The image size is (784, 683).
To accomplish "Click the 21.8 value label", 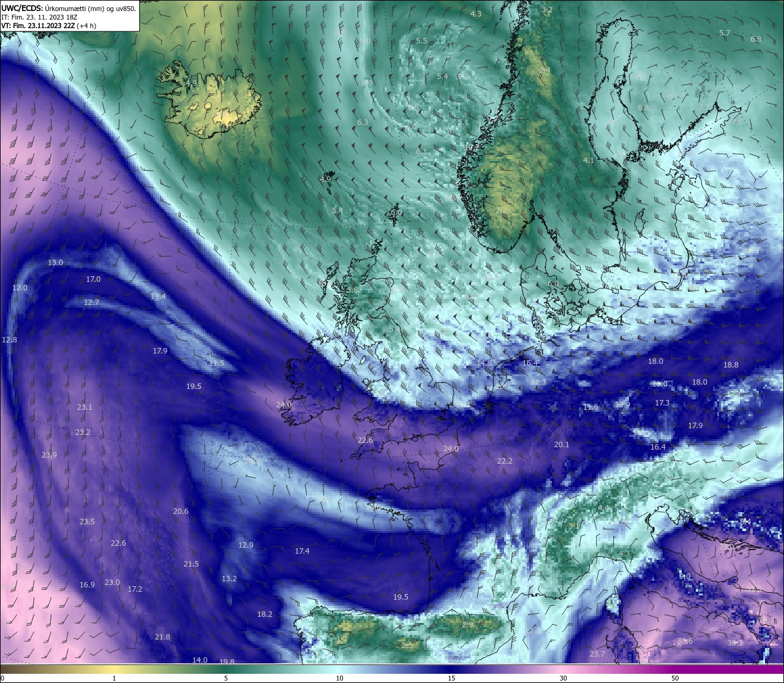I will (162, 637).
